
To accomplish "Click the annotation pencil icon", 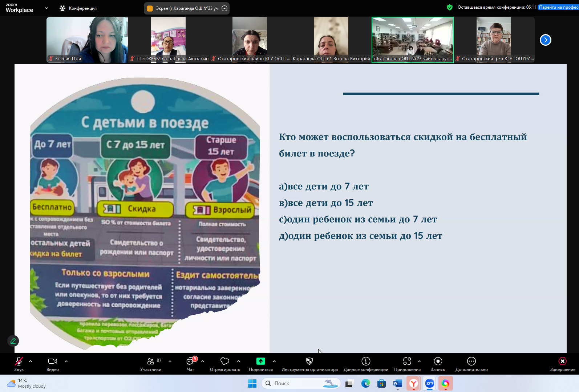I will pos(13,341).
